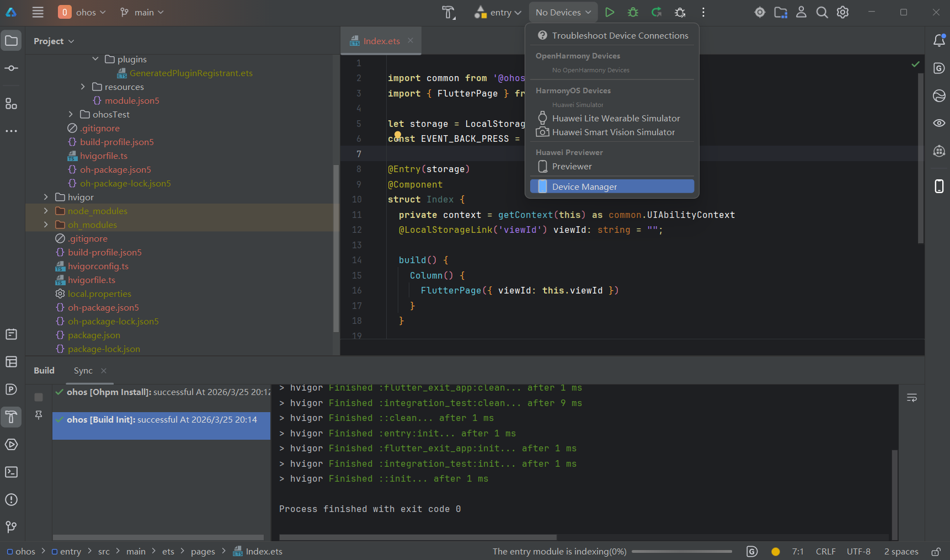Show more tool windows ellipsis
Viewport: 950px width, 560px height.
point(11,131)
